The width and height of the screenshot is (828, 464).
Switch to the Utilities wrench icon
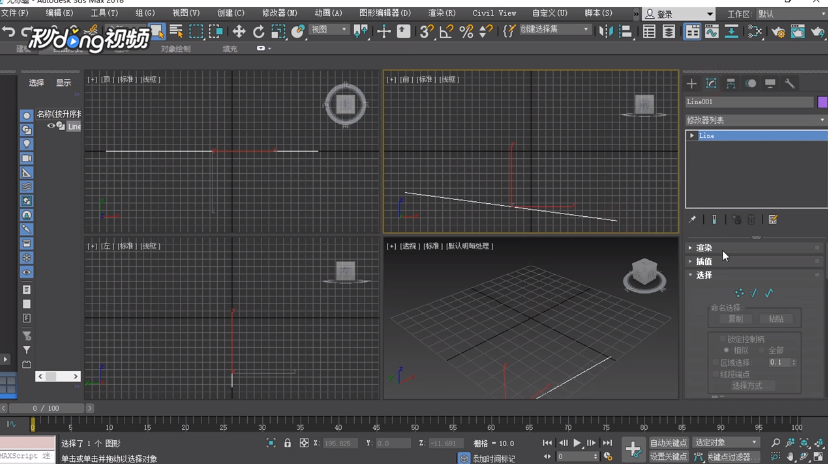(x=789, y=83)
